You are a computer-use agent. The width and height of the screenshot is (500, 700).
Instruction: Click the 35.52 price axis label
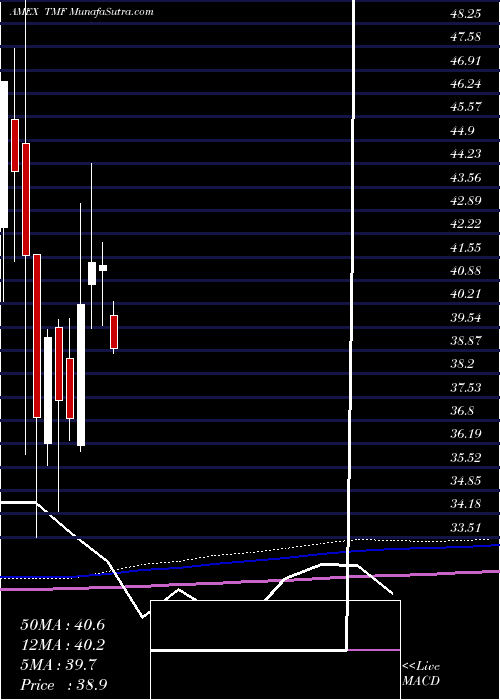[x=465, y=457]
